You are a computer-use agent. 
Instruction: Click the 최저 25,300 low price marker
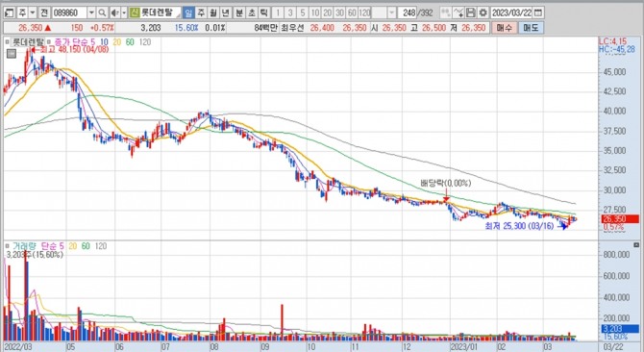519,226
